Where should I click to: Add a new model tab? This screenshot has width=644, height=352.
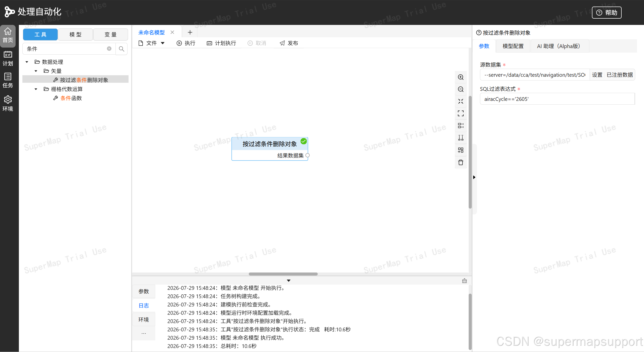(190, 32)
